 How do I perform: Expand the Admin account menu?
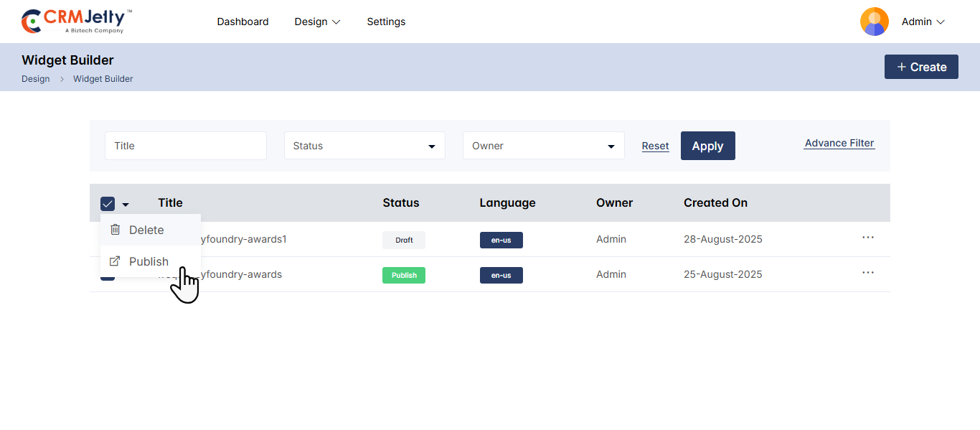[923, 22]
